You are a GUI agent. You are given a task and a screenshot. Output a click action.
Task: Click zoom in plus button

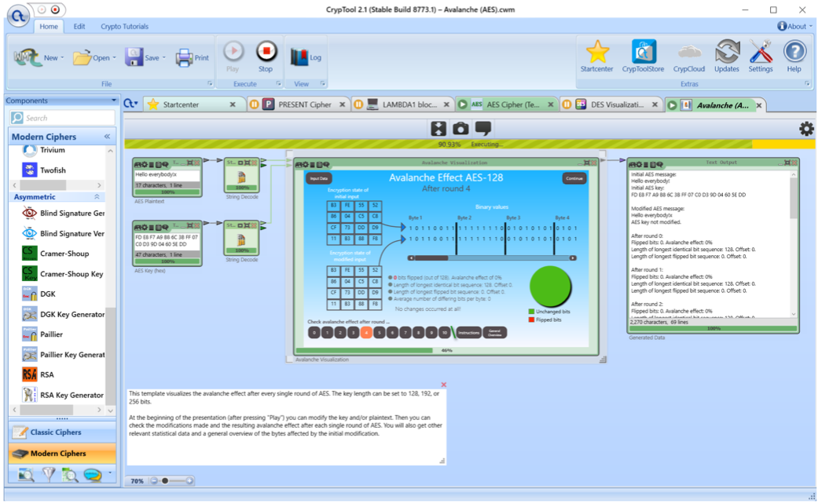(189, 481)
